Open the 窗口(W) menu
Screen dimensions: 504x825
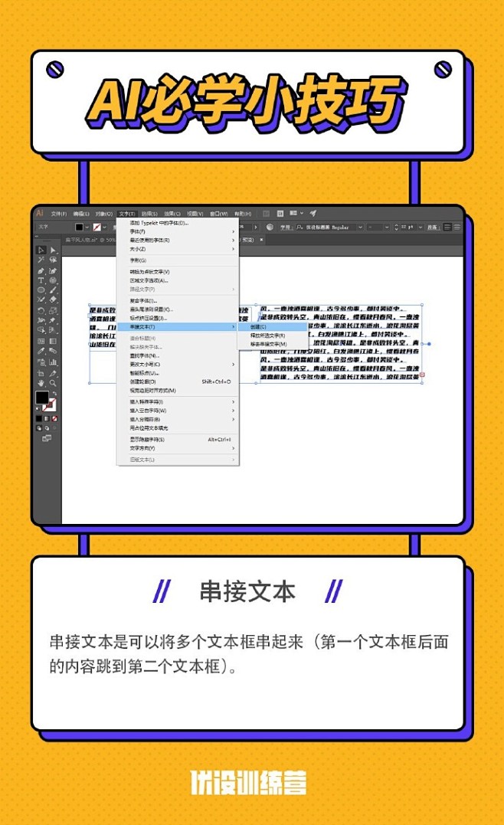click(x=218, y=214)
